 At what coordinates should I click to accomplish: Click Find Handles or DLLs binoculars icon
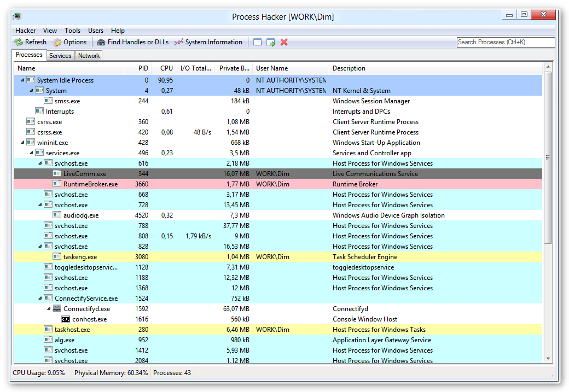click(x=101, y=42)
